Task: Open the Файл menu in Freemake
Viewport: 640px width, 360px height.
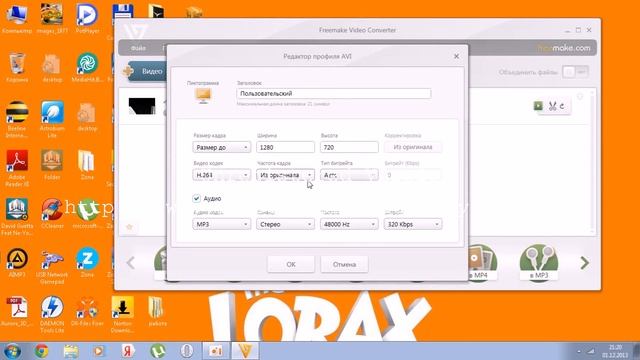Action: click(x=138, y=48)
